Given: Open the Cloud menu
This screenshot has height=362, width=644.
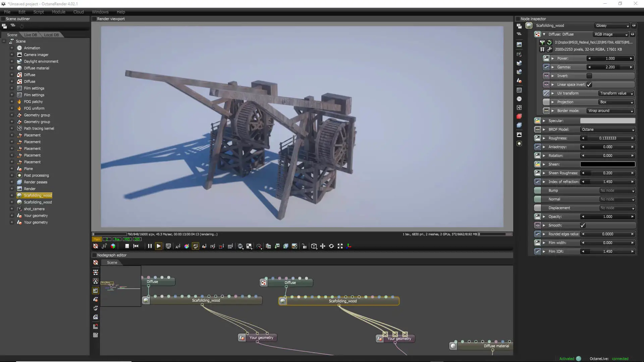Looking at the screenshot, I should click(78, 12).
